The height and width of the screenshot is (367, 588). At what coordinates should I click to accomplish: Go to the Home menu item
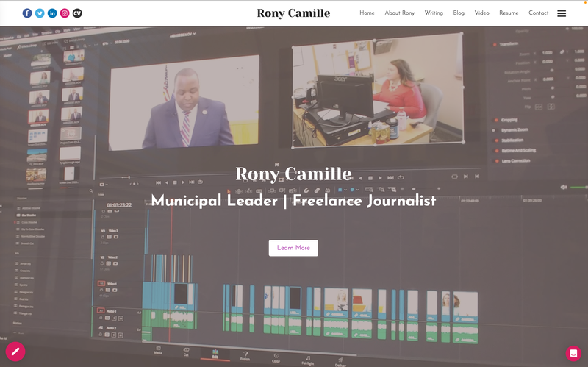pos(367,13)
